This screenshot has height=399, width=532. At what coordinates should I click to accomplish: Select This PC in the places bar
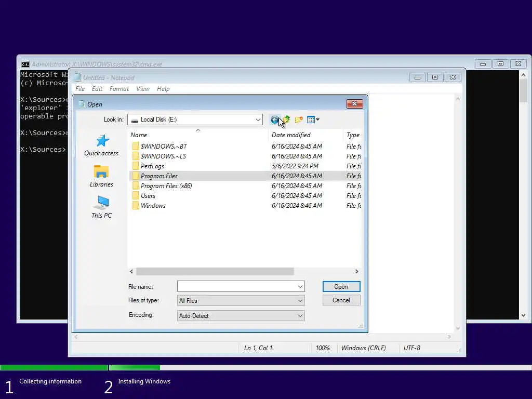click(101, 207)
